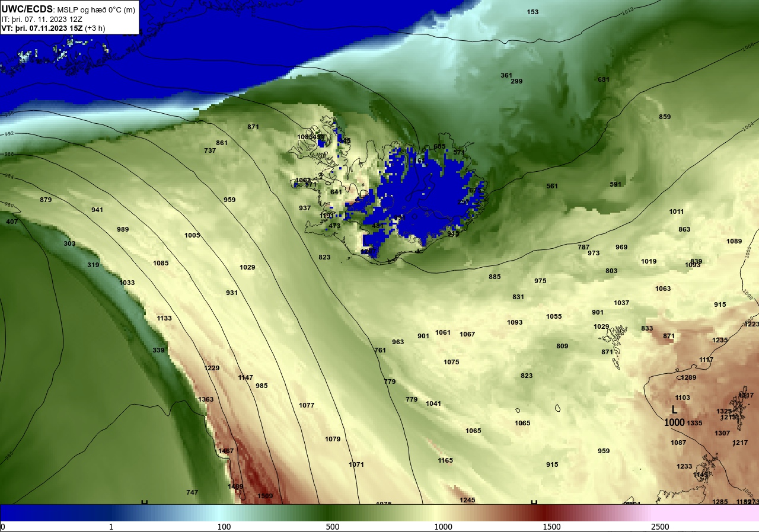
Task: Click the map value "339"
Action: (x=158, y=350)
